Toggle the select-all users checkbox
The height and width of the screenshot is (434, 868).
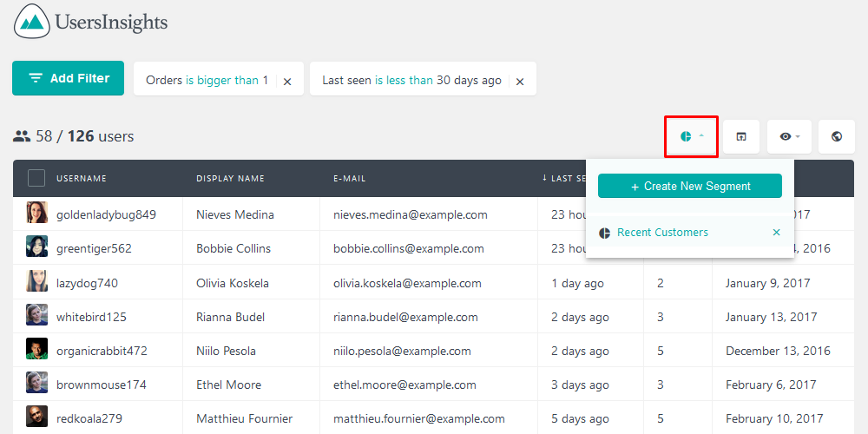click(x=36, y=178)
